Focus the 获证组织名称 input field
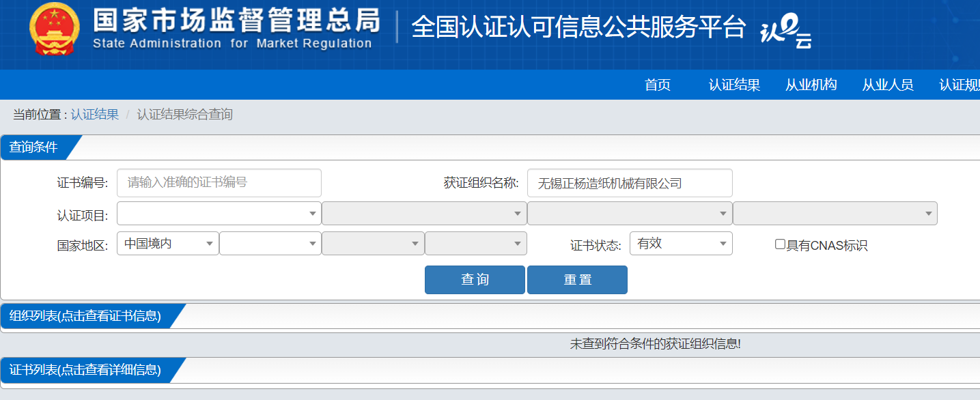 (x=630, y=183)
